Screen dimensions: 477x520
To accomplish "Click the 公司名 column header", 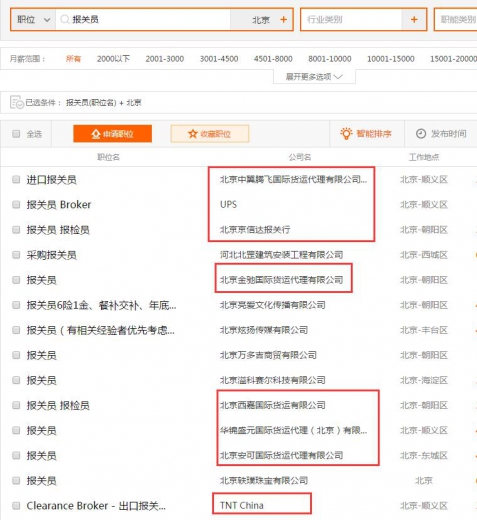I will pyautogui.click(x=300, y=157).
